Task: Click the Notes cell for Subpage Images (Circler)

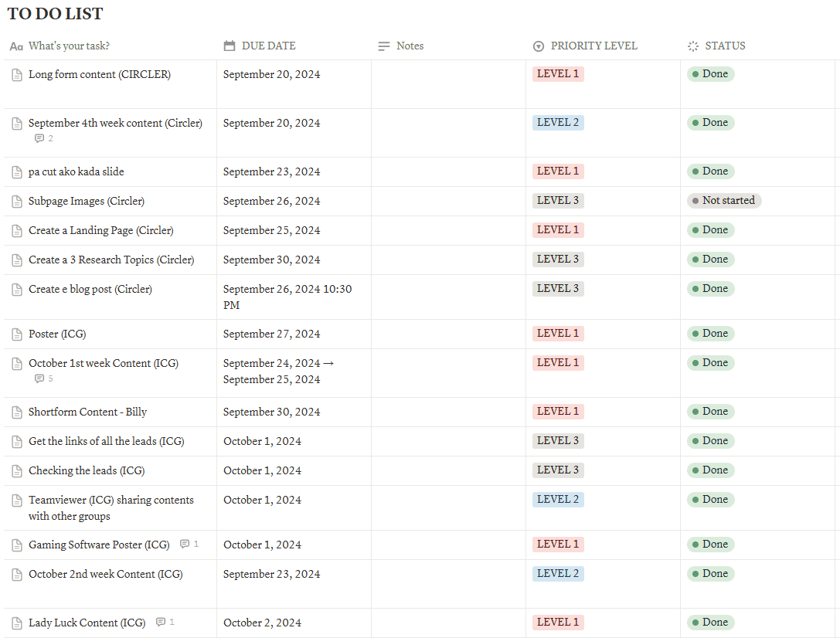Action: click(448, 202)
